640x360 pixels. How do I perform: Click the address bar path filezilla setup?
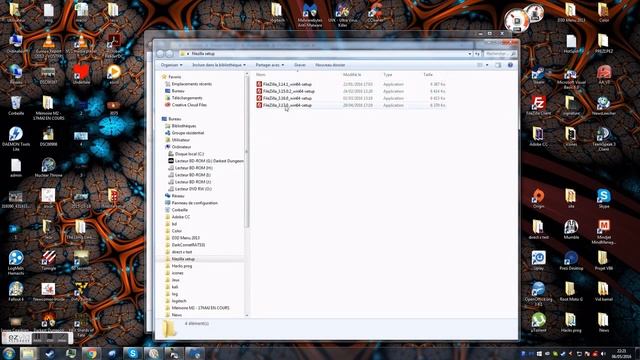[x=203, y=53]
